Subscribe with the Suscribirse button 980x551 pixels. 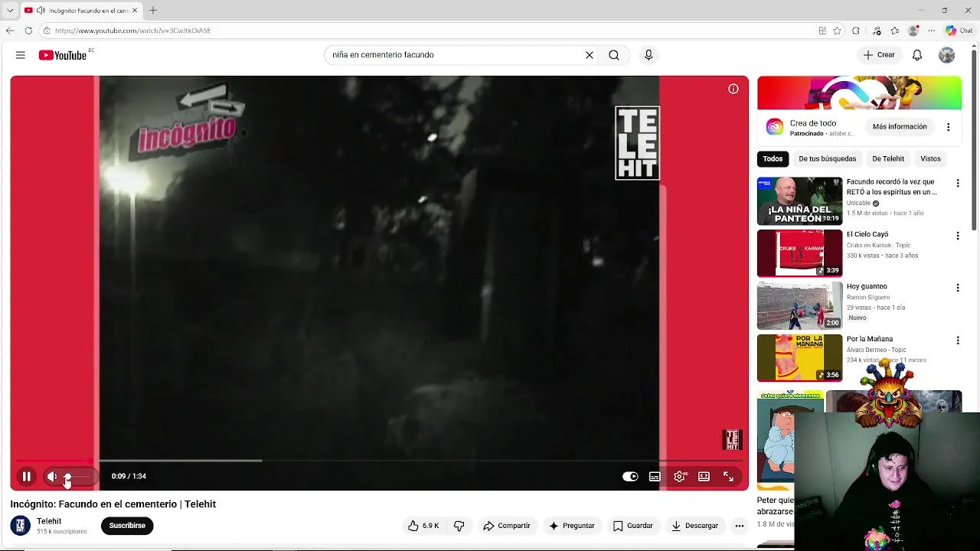[x=127, y=526]
